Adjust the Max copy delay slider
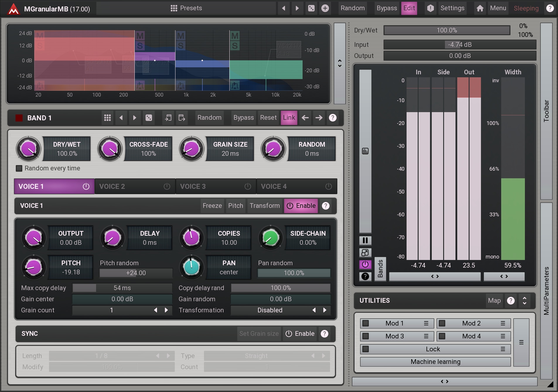The image size is (558, 392). [x=122, y=288]
